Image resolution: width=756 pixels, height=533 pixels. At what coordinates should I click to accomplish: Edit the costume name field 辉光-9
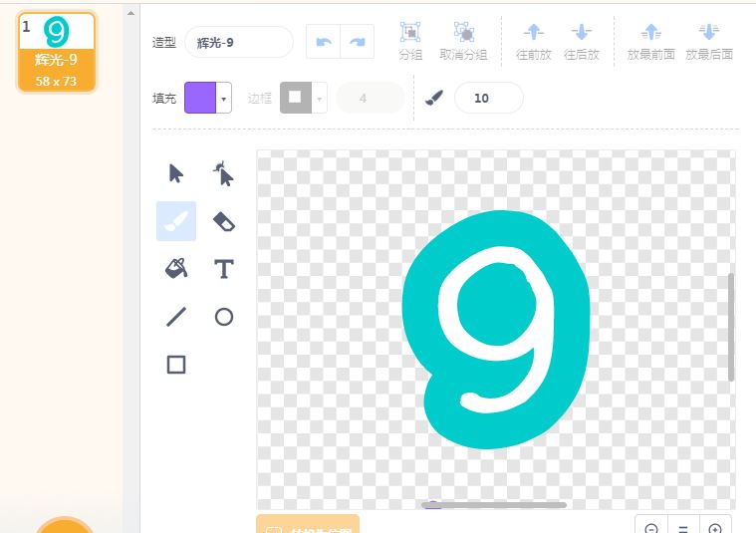[239, 43]
